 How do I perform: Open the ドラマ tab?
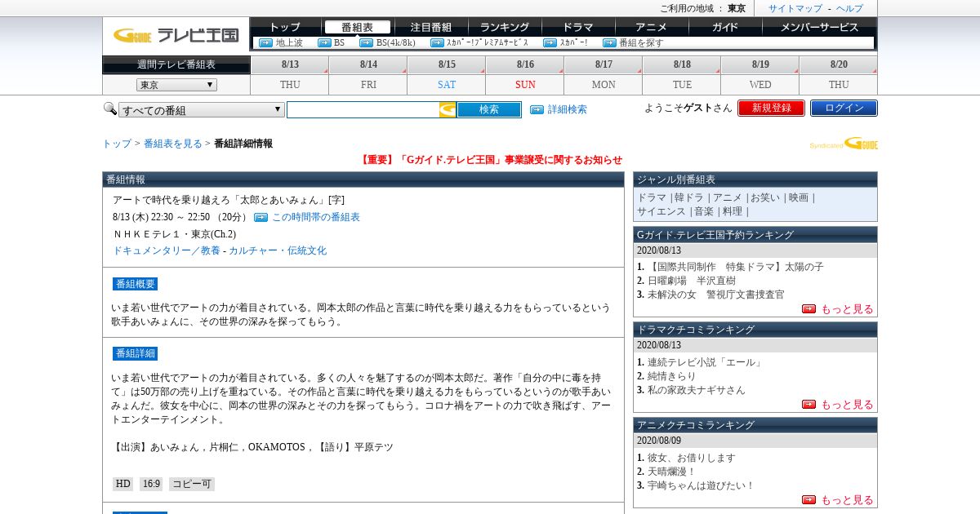coord(577,27)
